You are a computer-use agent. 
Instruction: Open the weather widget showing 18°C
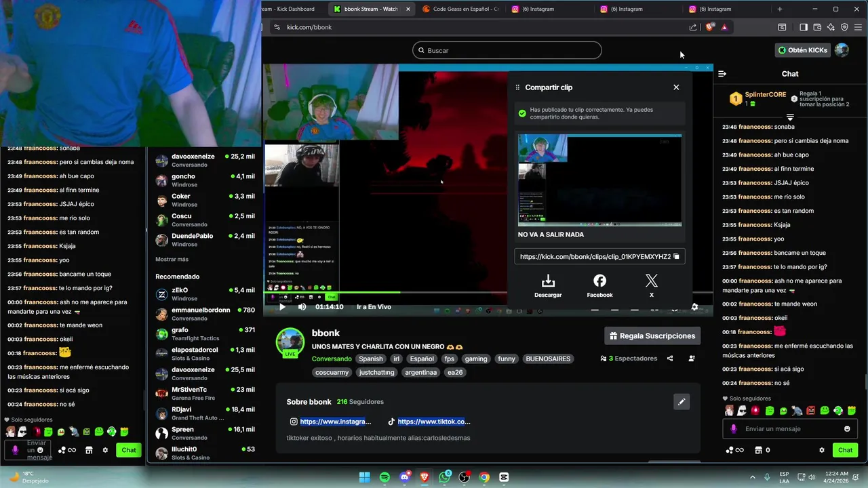pos(31,477)
